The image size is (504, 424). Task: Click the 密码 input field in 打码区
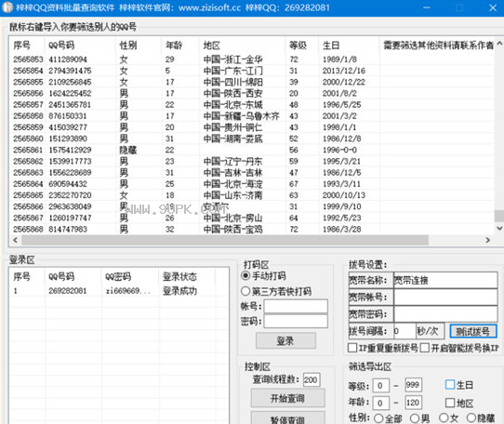[x=296, y=321]
